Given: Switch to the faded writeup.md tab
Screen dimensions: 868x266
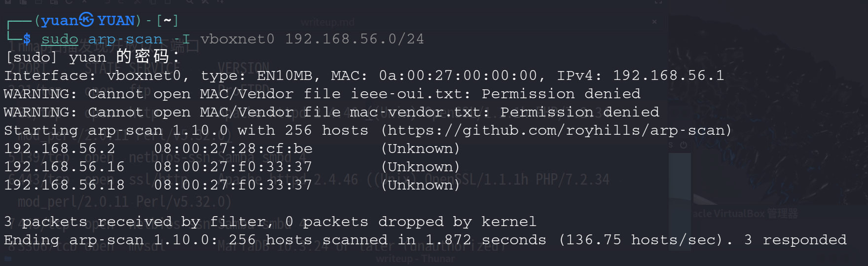Looking at the screenshot, I should click(328, 22).
